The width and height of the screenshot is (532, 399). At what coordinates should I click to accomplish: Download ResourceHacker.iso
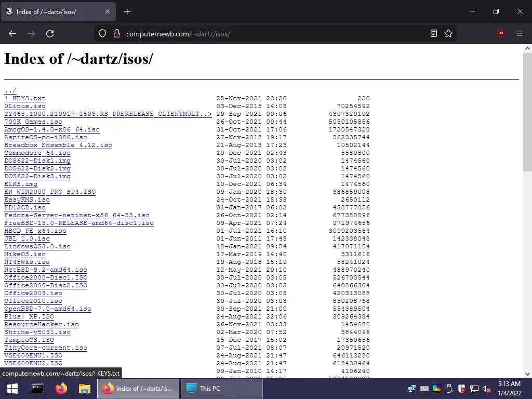coord(42,325)
